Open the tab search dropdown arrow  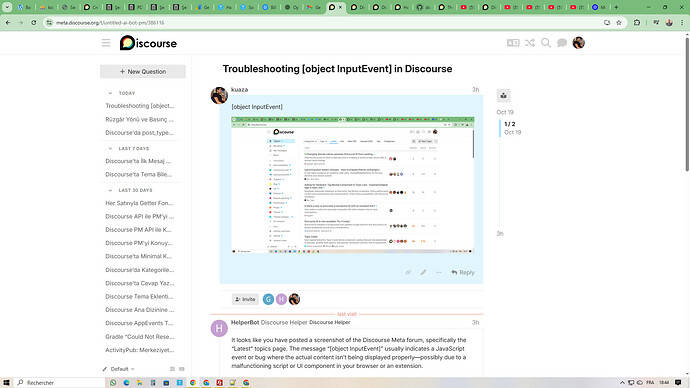tap(7, 7)
